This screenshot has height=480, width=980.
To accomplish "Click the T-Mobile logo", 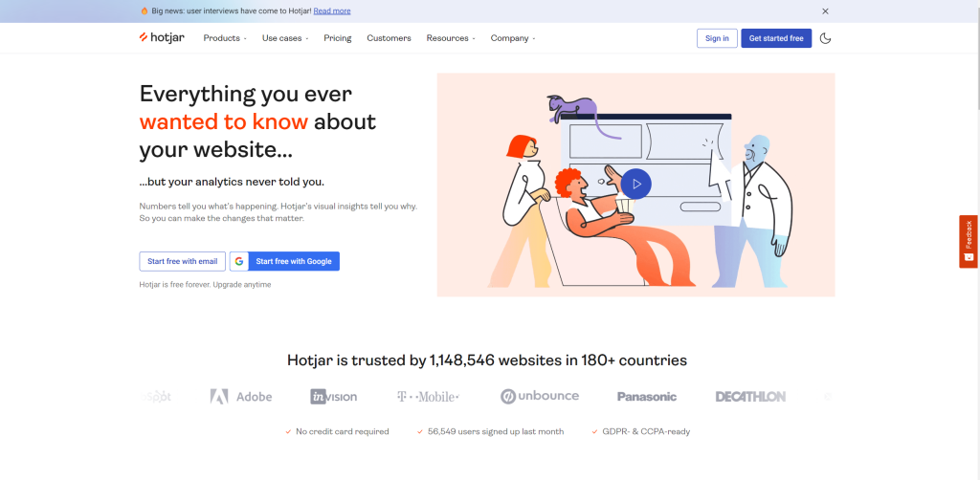I will tap(428, 397).
